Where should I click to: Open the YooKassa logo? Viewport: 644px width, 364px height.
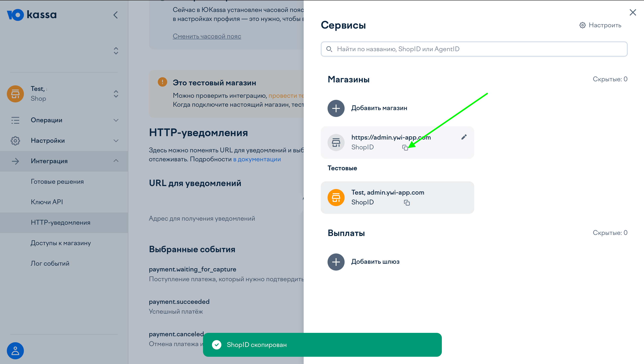click(x=32, y=15)
